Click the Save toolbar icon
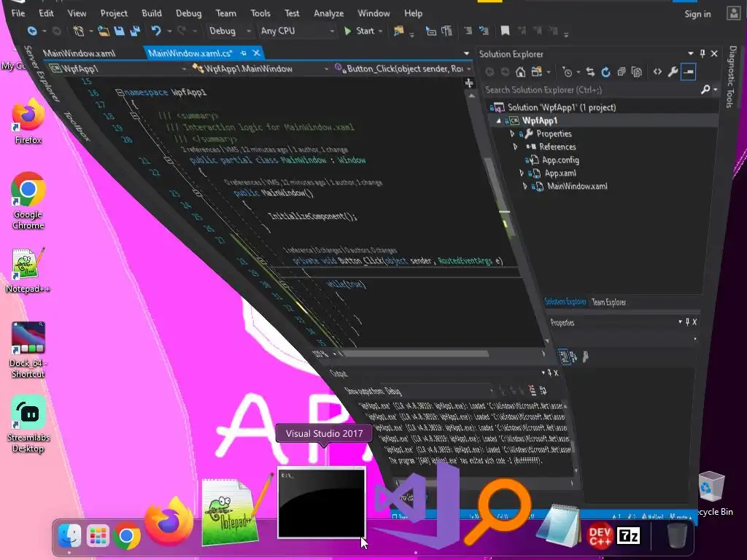Image resolution: width=747 pixels, height=560 pixels. pos(119,31)
